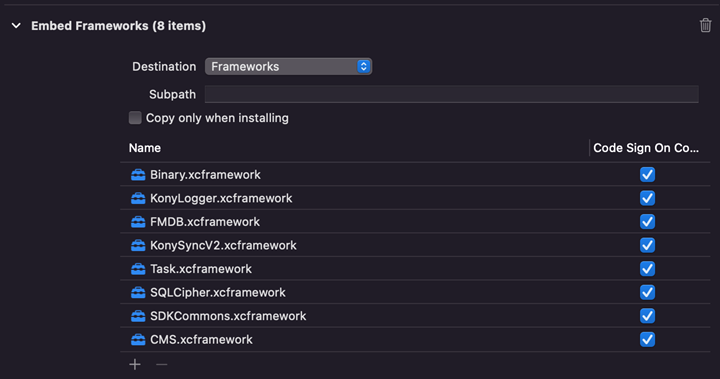The width and height of the screenshot is (720, 379).
Task: Uncheck Code Sign for KonyLogger.xcframework
Action: click(x=647, y=198)
